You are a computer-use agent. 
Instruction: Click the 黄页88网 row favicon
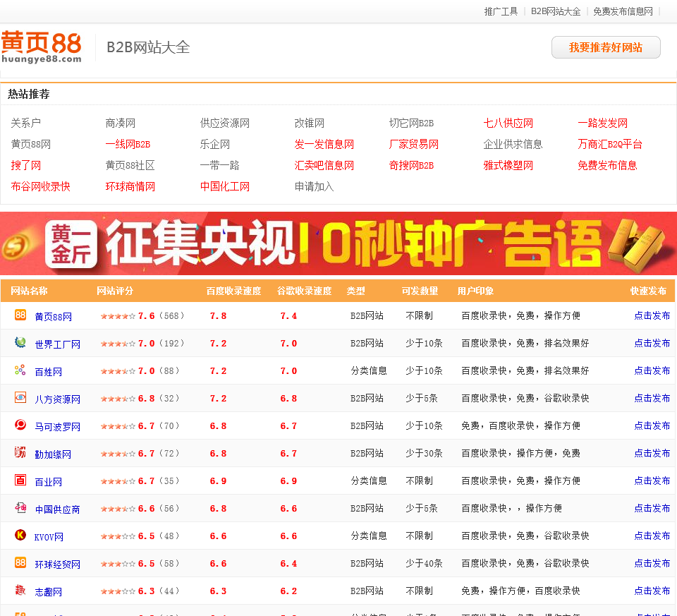coord(20,315)
